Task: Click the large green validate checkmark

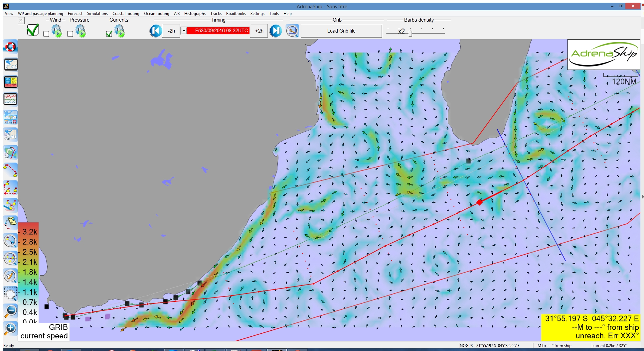Action: coord(33,30)
